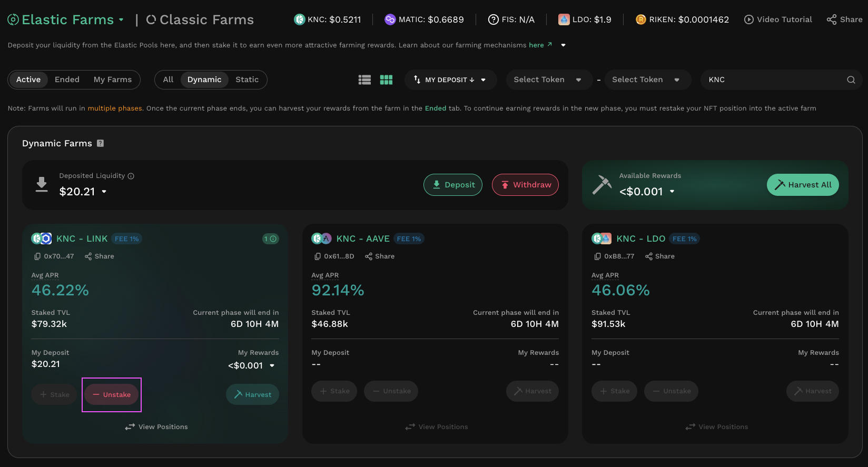Open the first Select Token dropdown
Screen dimensions: 868x467
[x=547, y=80]
